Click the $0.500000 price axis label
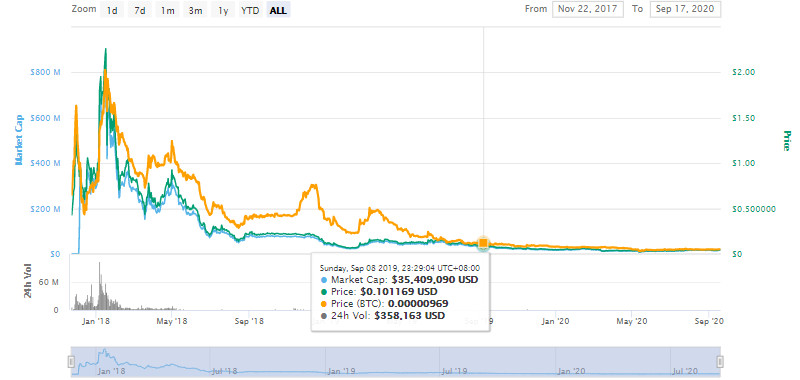The image size is (800, 380). pyautogui.click(x=753, y=209)
